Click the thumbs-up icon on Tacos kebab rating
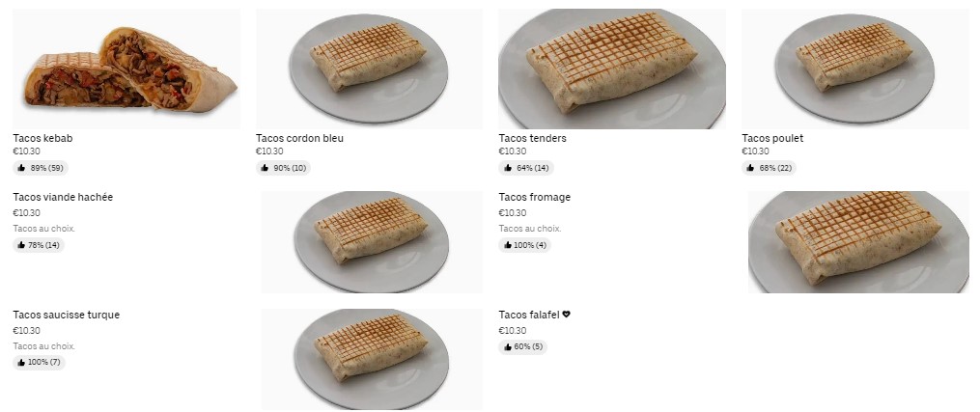Viewport: 980px width, 412px height. click(x=21, y=168)
